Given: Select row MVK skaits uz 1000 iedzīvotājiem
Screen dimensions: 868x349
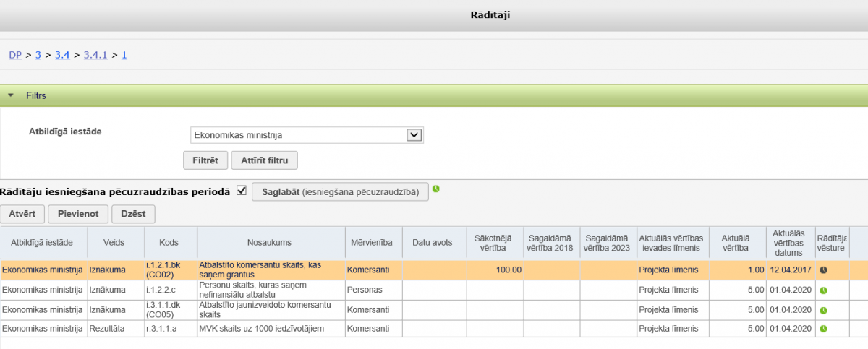Looking at the screenshot, I should [261, 329].
